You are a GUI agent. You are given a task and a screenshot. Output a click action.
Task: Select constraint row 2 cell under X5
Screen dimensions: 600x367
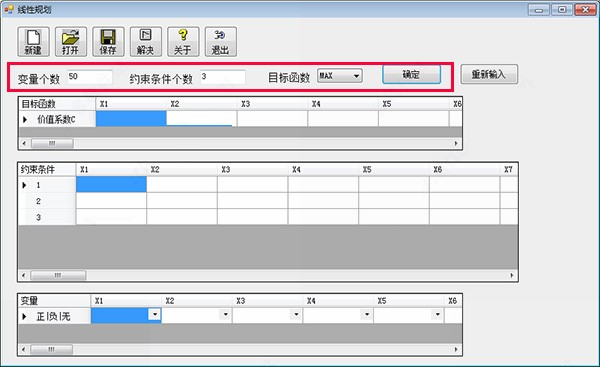[x=394, y=201]
